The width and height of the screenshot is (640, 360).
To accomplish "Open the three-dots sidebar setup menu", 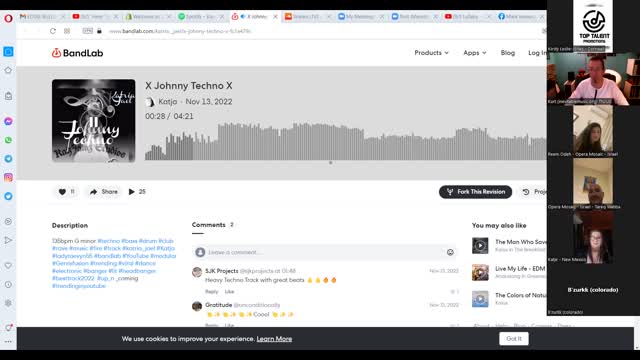I will coord(8,342).
